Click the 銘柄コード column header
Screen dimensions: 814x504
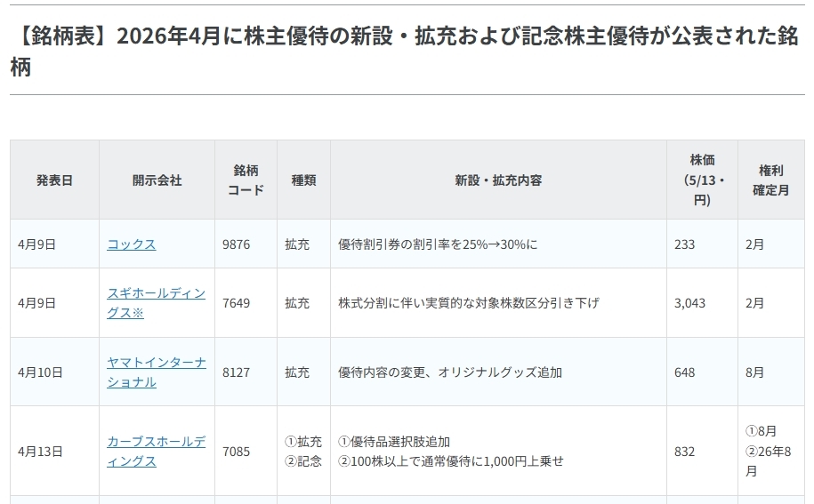246,180
